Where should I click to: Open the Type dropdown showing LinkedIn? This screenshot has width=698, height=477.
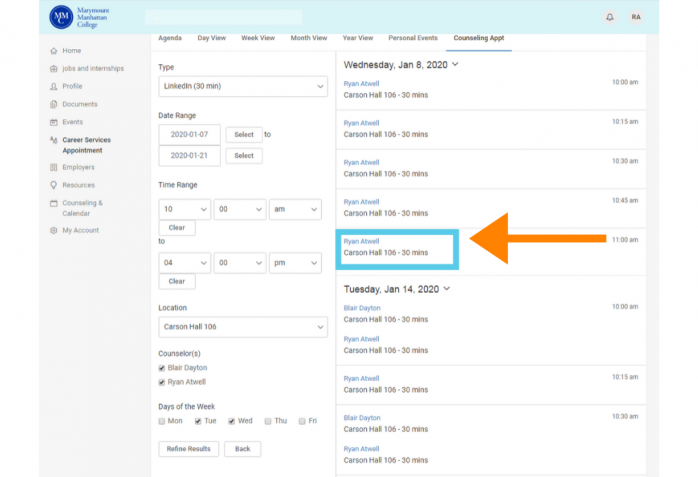click(242, 86)
